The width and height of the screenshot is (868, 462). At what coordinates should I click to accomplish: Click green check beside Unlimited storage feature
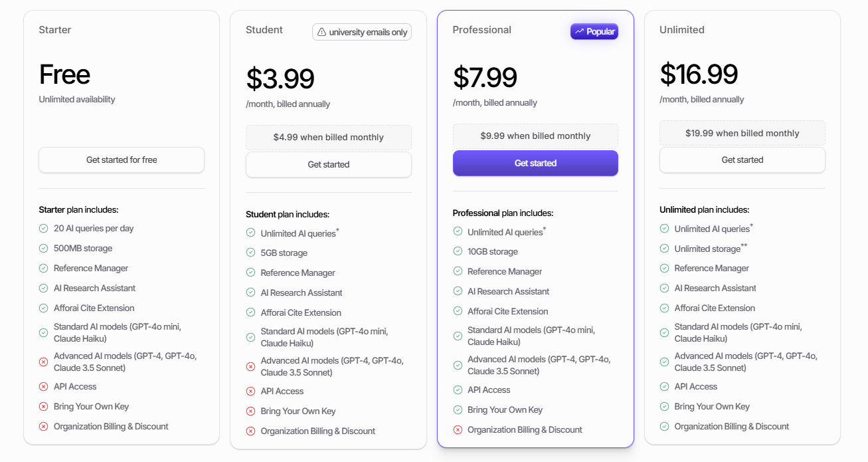coord(664,249)
